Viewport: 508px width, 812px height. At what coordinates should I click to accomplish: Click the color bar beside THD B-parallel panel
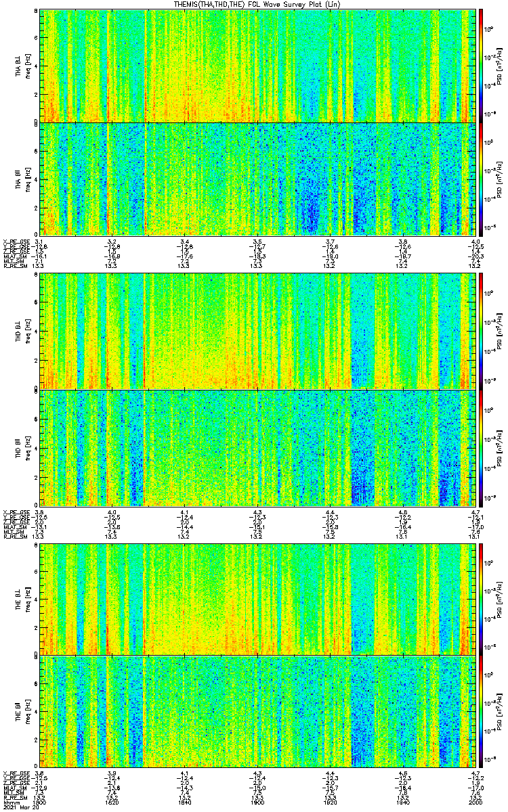[x=481, y=447]
